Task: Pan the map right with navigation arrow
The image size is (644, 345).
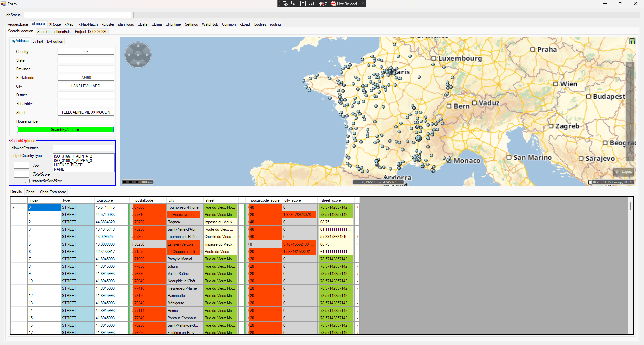Action: [x=147, y=55]
